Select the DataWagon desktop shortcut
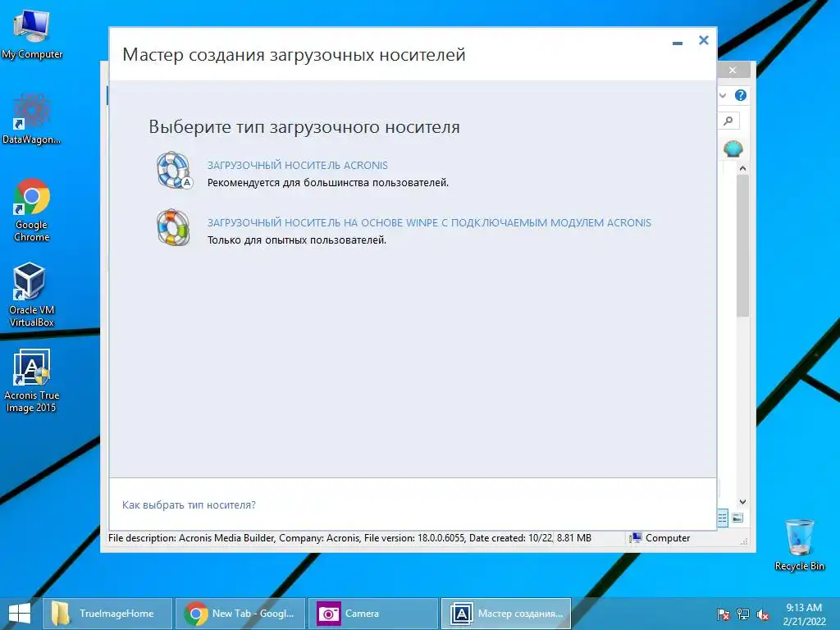 pyautogui.click(x=32, y=119)
